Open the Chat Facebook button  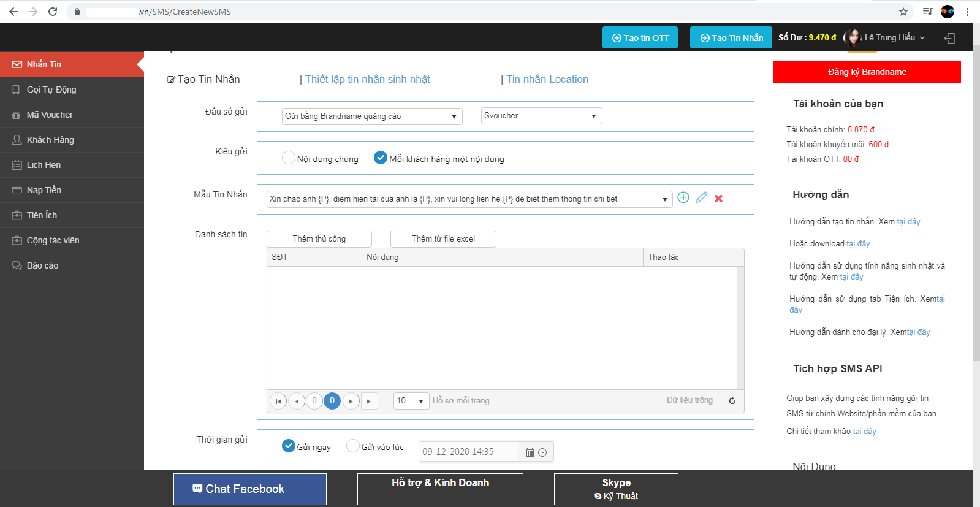250,489
